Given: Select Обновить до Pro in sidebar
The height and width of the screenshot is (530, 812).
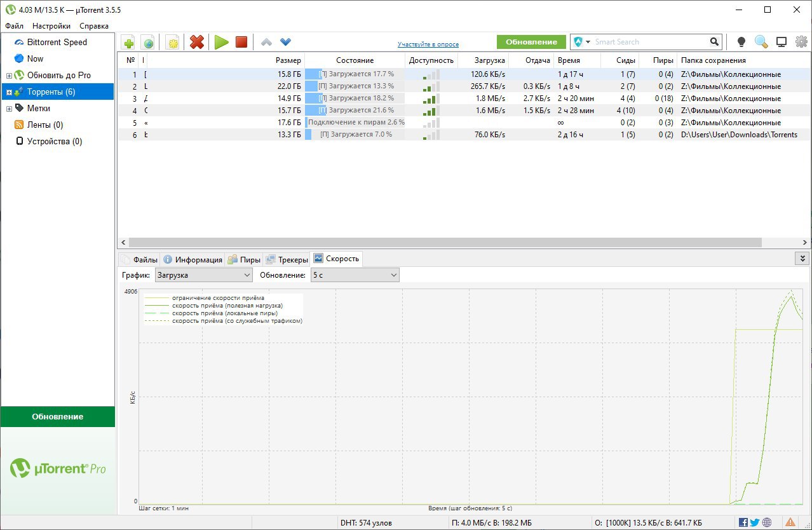Looking at the screenshot, I should 59,75.
